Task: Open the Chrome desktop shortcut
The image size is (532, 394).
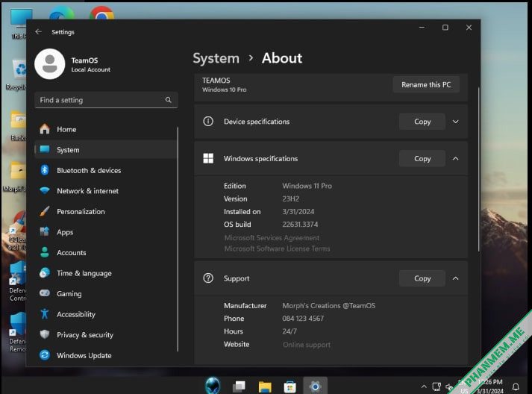Action: (101, 13)
